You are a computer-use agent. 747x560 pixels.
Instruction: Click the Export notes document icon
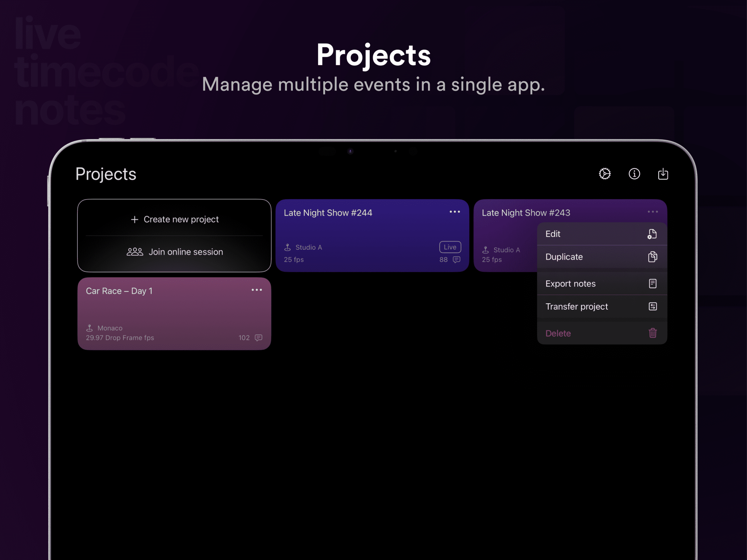click(652, 283)
